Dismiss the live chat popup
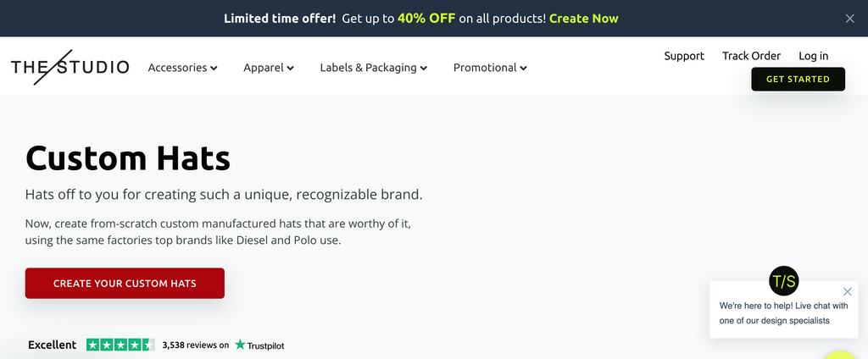 click(x=848, y=291)
